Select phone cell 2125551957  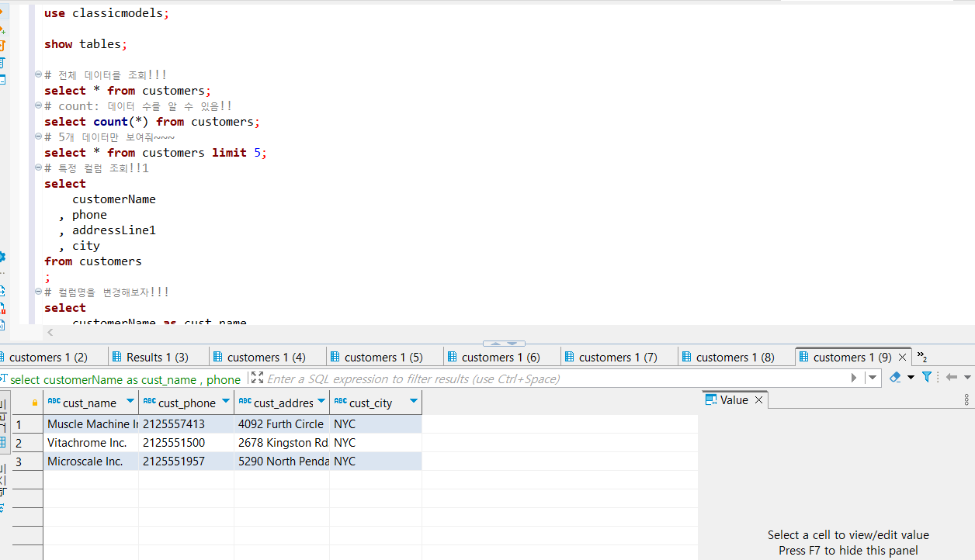click(186, 461)
